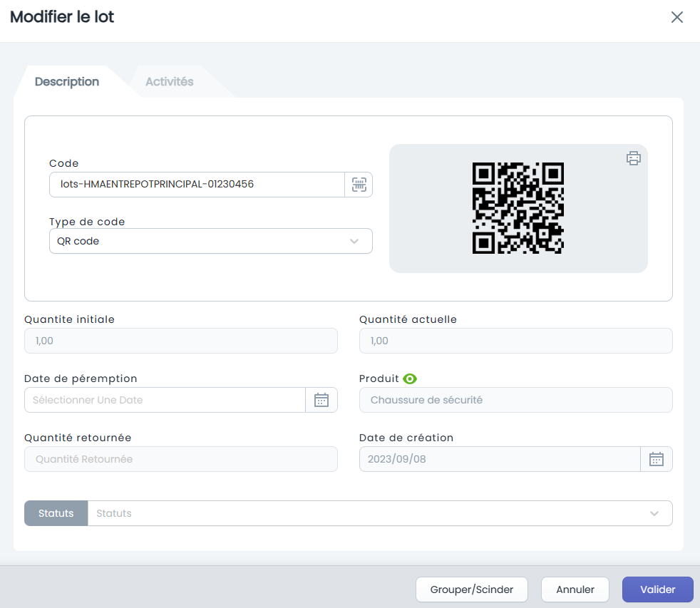700x608 pixels.
Task: Switch to the Activités tab
Action: (x=170, y=82)
